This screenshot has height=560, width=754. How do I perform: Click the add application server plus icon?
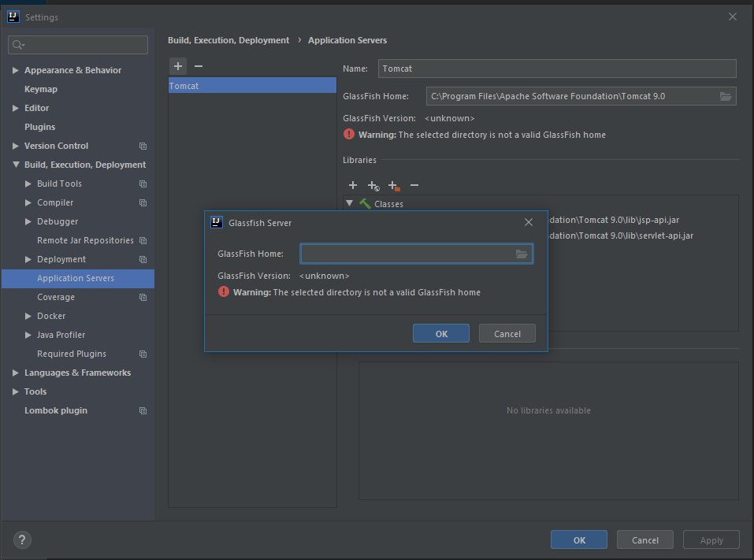click(178, 66)
